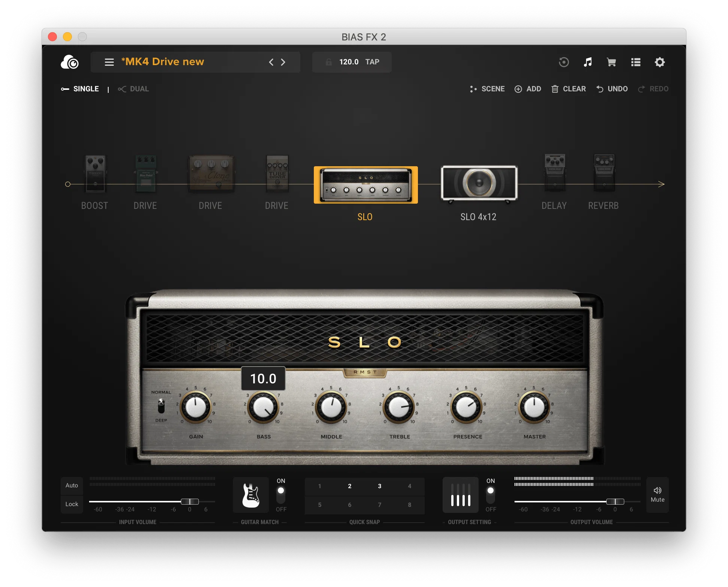
Task: Select the Clone DRIVE pedal
Action: (211, 174)
